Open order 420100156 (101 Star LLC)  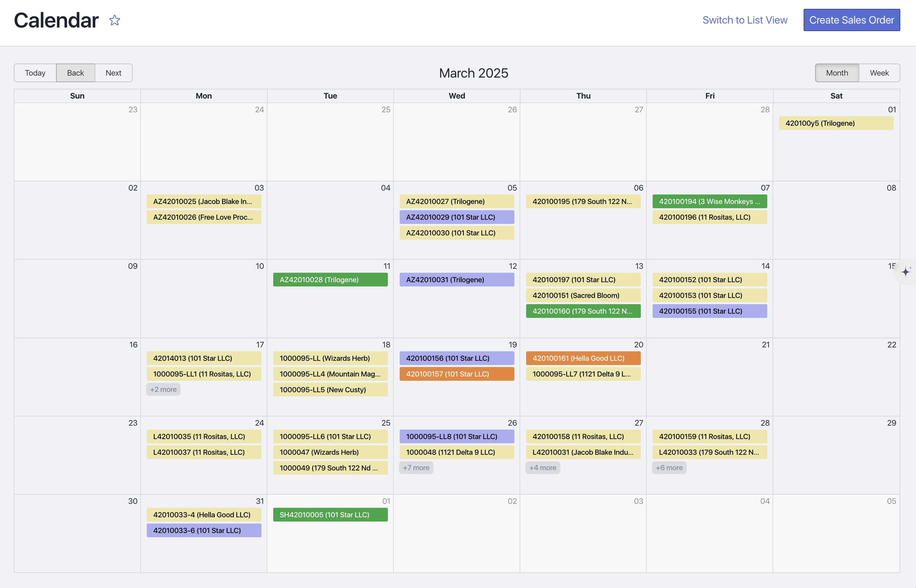[x=457, y=358]
